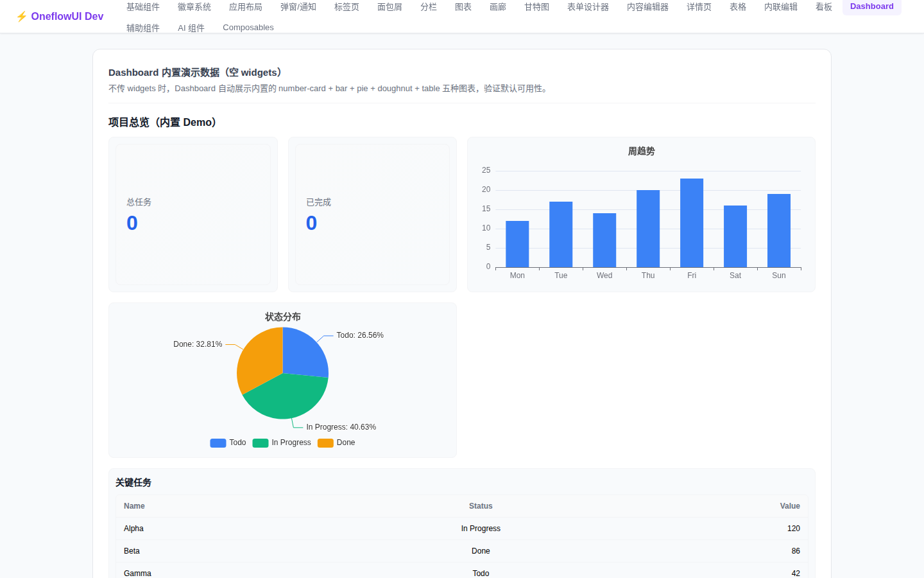Open the 甘特图 navigation tab
This screenshot has height=578, width=924.
pos(536,7)
